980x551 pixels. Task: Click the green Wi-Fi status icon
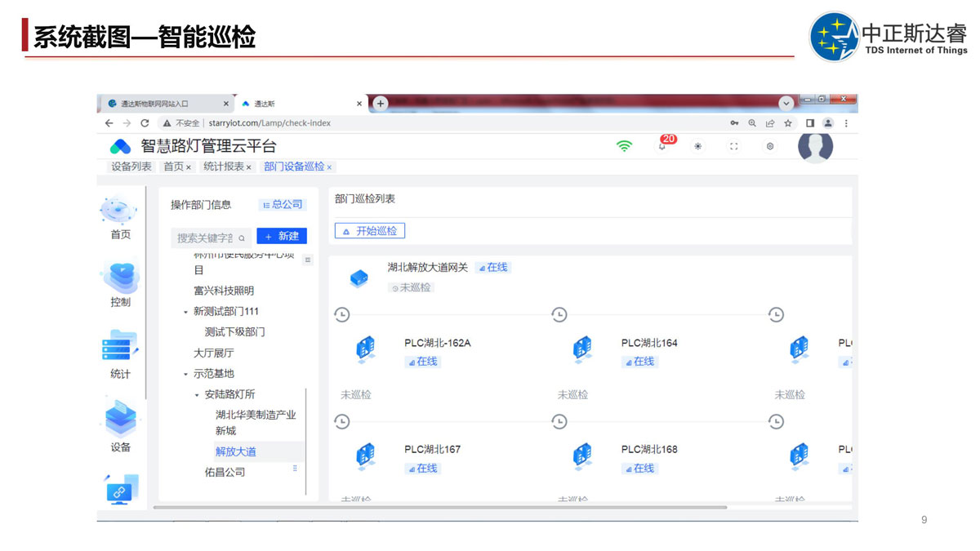click(x=624, y=146)
